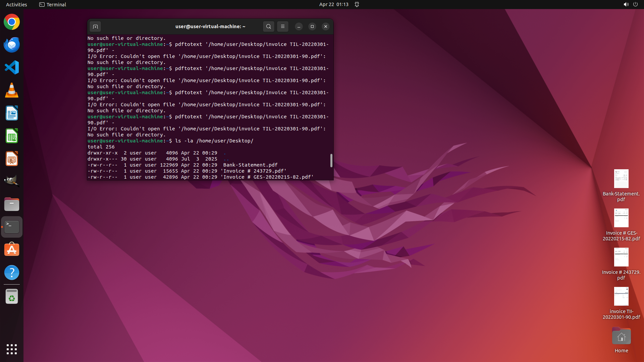Launch Google Chrome from the dock

pyautogui.click(x=12, y=22)
